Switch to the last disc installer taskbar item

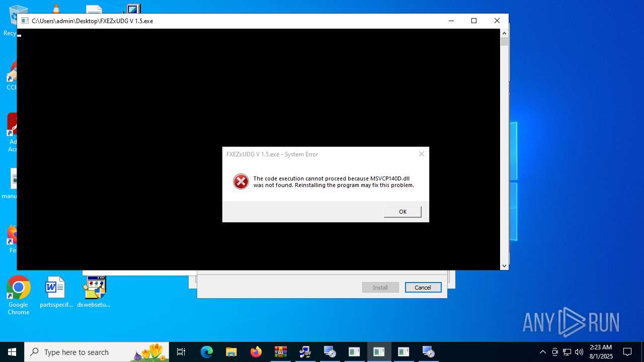coord(429,352)
